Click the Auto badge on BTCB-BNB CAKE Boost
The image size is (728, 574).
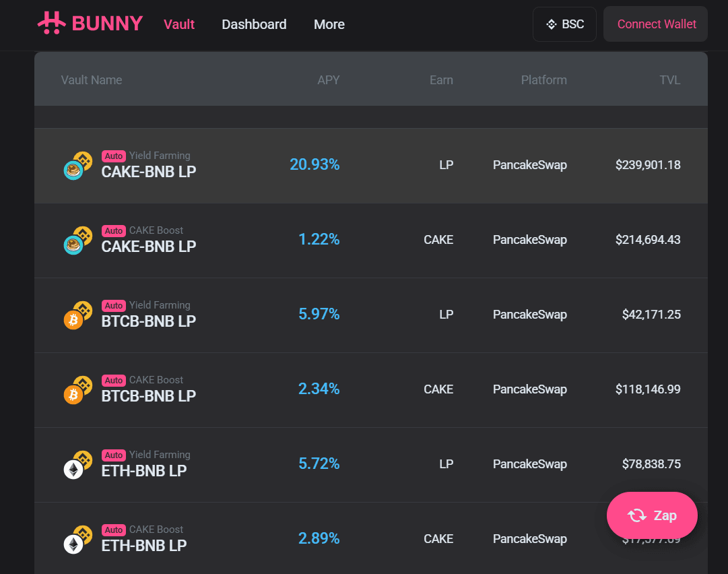pos(114,381)
